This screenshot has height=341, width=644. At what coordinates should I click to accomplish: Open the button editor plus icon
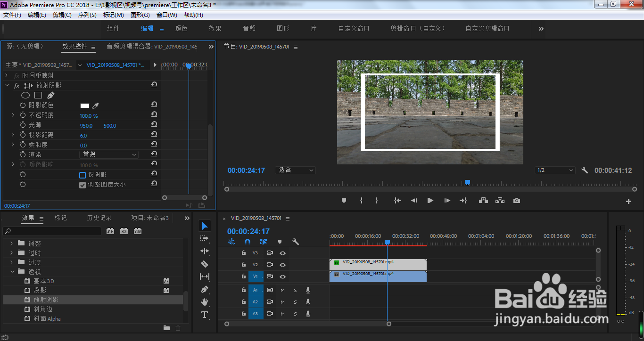click(x=628, y=202)
